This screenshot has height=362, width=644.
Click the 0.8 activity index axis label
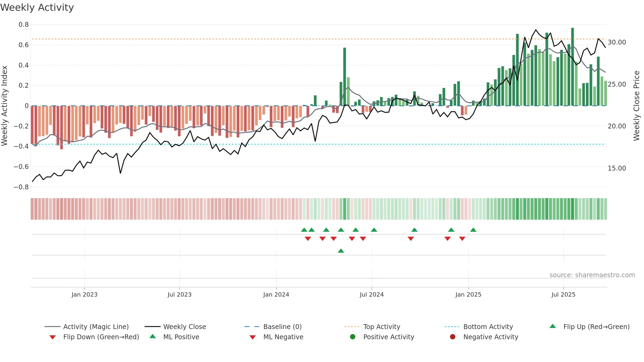pyautogui.click(x=24, y=25)
